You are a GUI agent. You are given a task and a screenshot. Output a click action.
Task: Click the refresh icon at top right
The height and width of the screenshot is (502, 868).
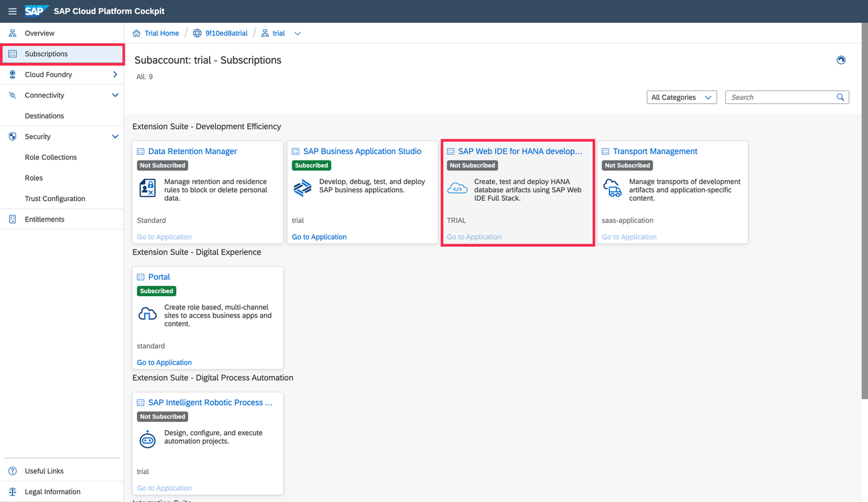tap(841, 60)
